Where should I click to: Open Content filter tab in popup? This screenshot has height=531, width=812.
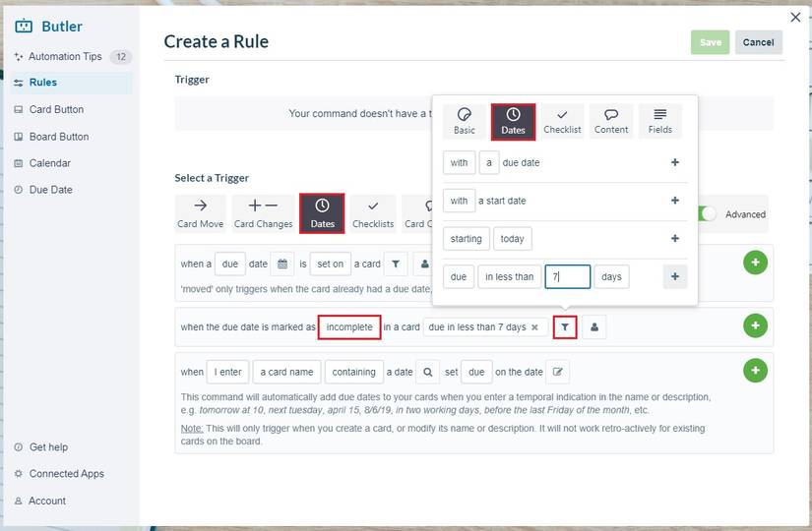coord(611,122)
